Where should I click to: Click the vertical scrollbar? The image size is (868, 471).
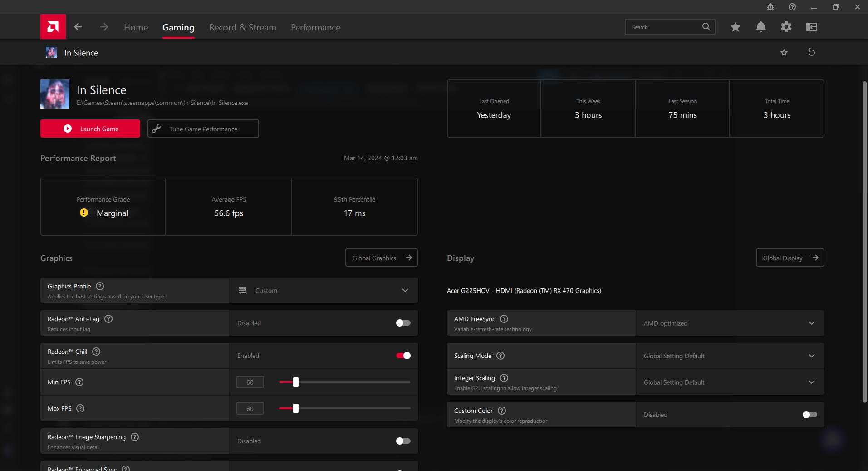coord(865,242)
